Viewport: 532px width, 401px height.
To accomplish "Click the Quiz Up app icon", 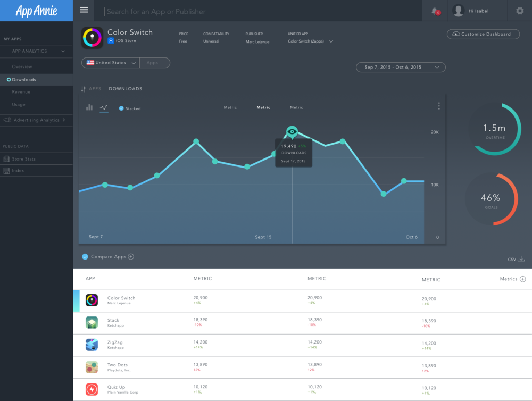I will (x=92, y=389).
